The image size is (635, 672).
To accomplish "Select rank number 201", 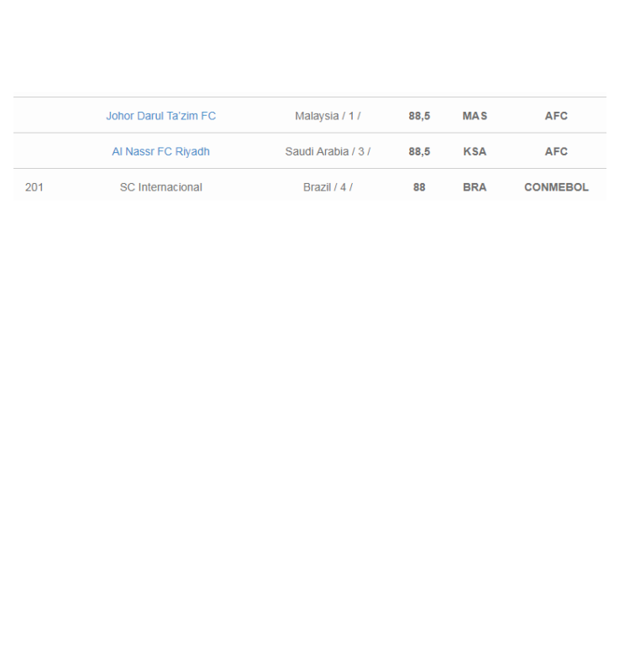I will (34, 187).
